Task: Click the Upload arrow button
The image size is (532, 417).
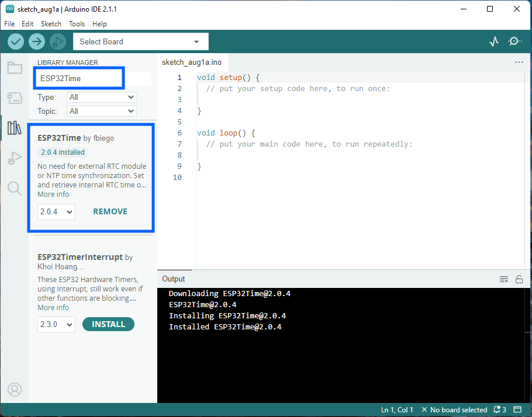Action: pyautogui.click(x=37, y=41)
